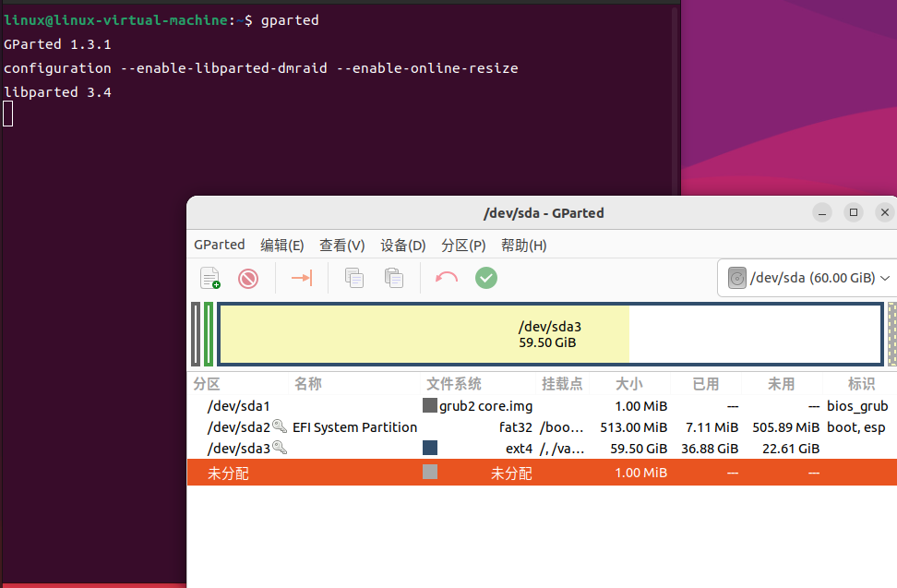Sort by the 标识 column header
The width and height of the screenshot is (897, 588).
pos(861,384)
